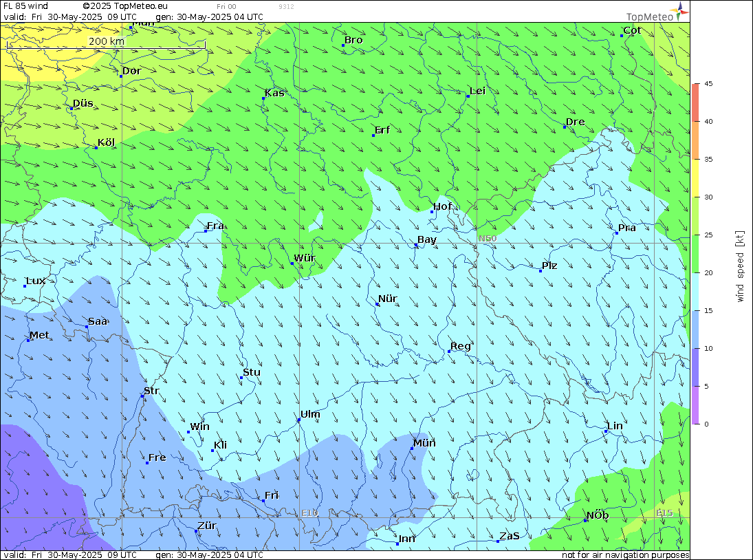Click the 'Met' city label
Image resolution: width=753 pixels, height=560 pixels.
coord(39,335)
